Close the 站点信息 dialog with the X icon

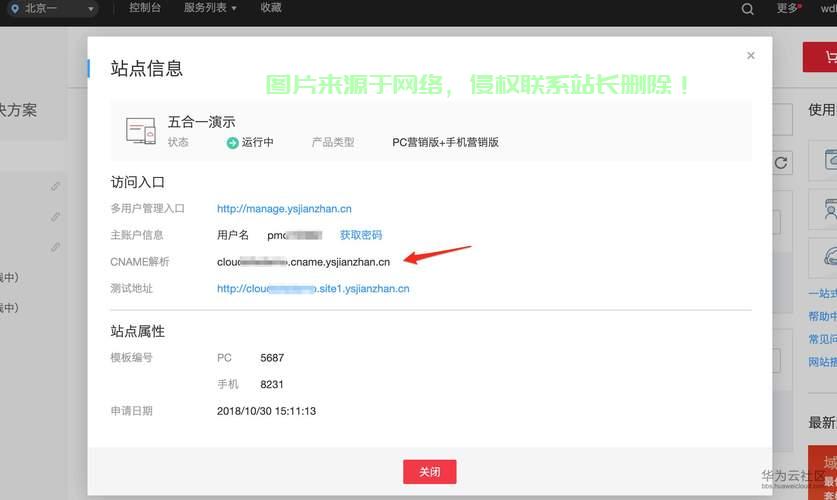pos(751,56)
